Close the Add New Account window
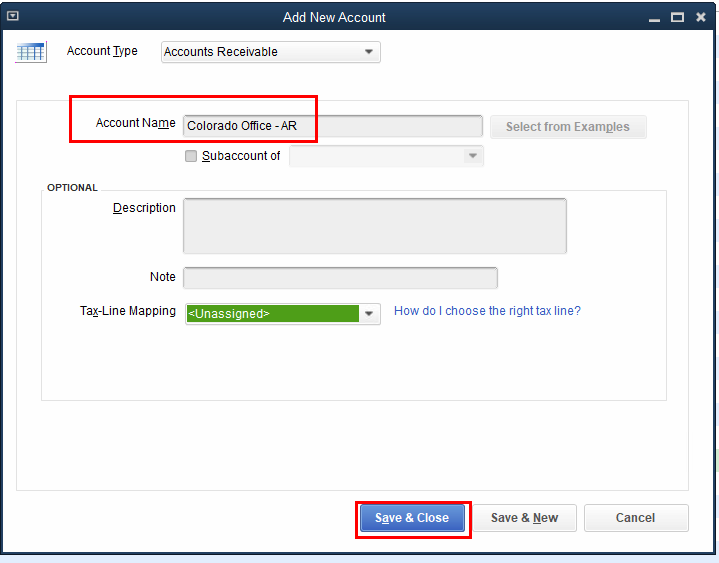The image size is (719, 563). click(701, 17)
